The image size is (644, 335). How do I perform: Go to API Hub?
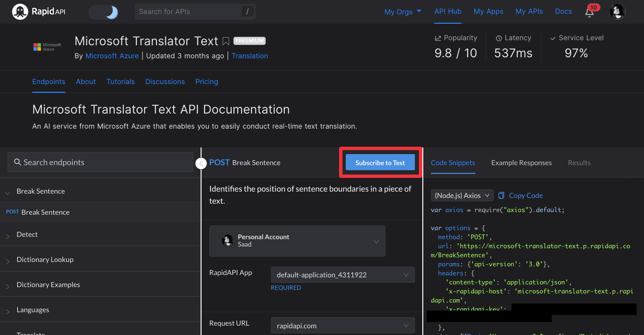[448, 11]
